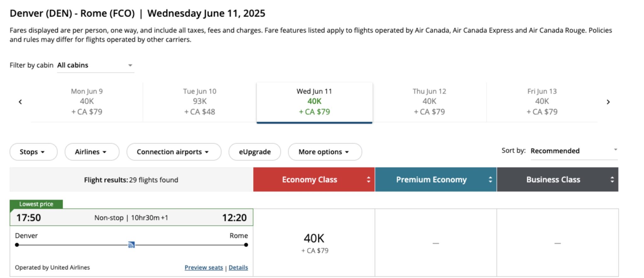This screenshot has height=278, width=644.
Task: Click the Rome arrival dot on the route line
Action: pos(246,244)
